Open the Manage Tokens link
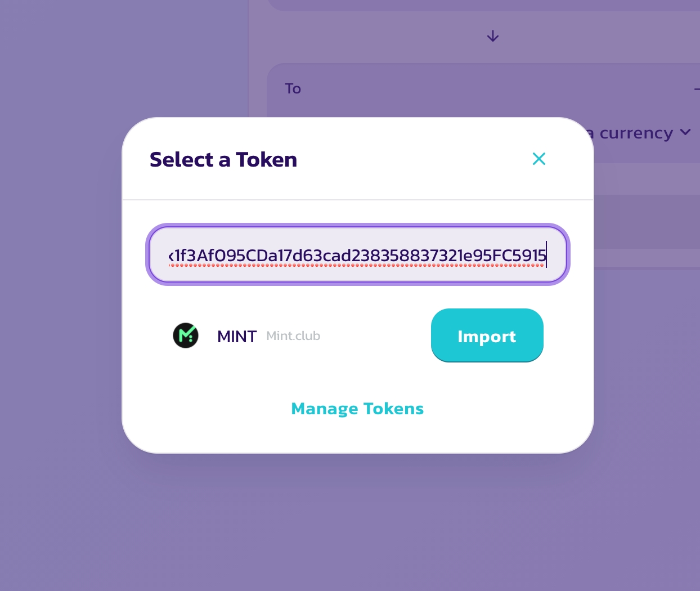This screenshot has width=700, height=591. click(357, 409)
